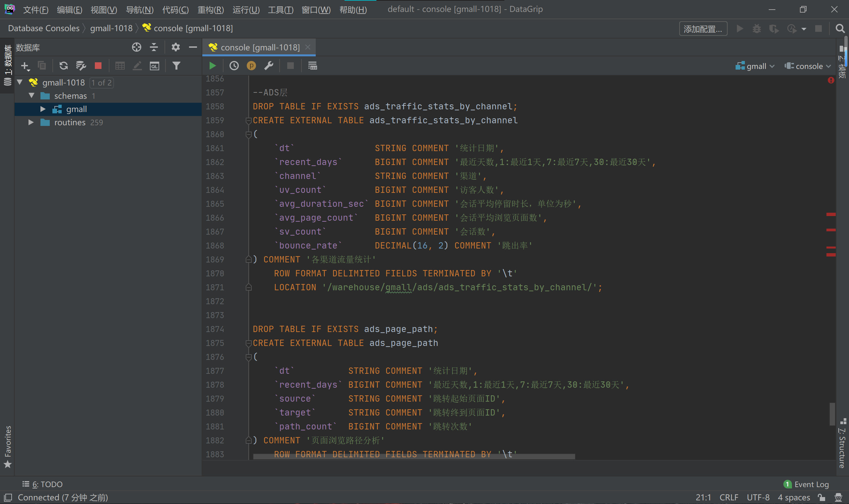This screenshot has width=849, height=504.
Task: Toggle transaction mode P icon
Action: [251, 66]
